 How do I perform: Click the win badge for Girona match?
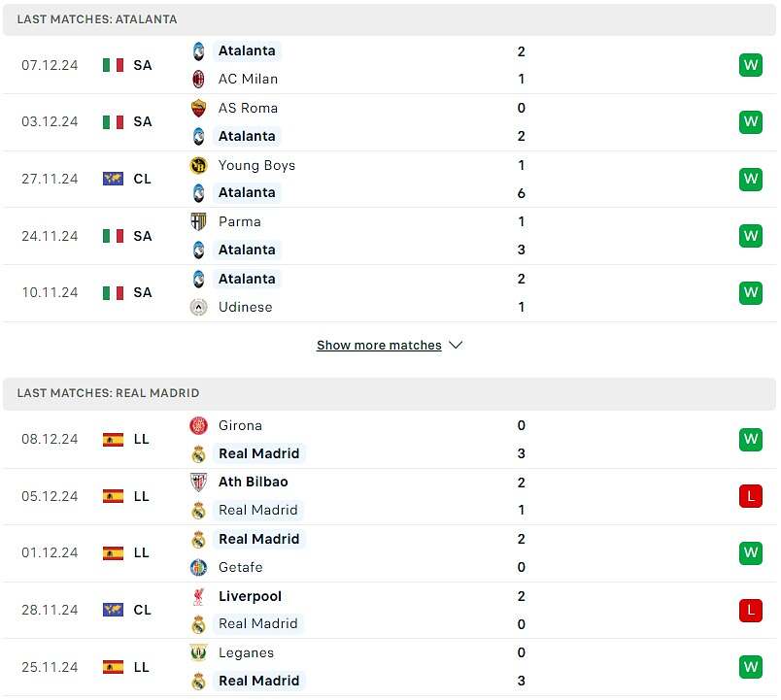point(750,439)
